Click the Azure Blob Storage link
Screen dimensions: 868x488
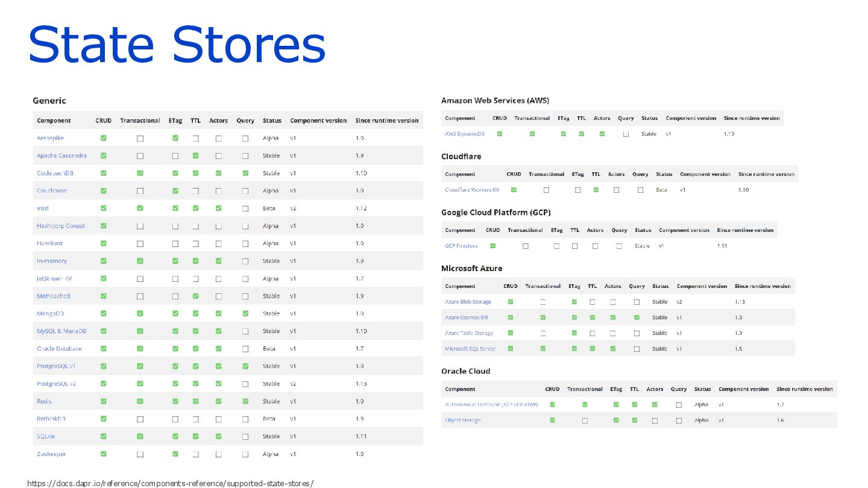point(468,302)
